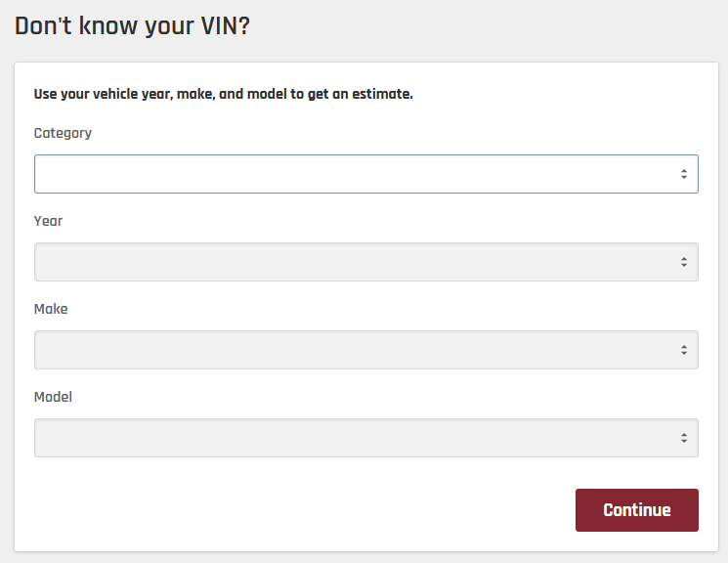This screenshot has height=563, width=728.
Task: Select the Model field label
Action: coord(53,397)
